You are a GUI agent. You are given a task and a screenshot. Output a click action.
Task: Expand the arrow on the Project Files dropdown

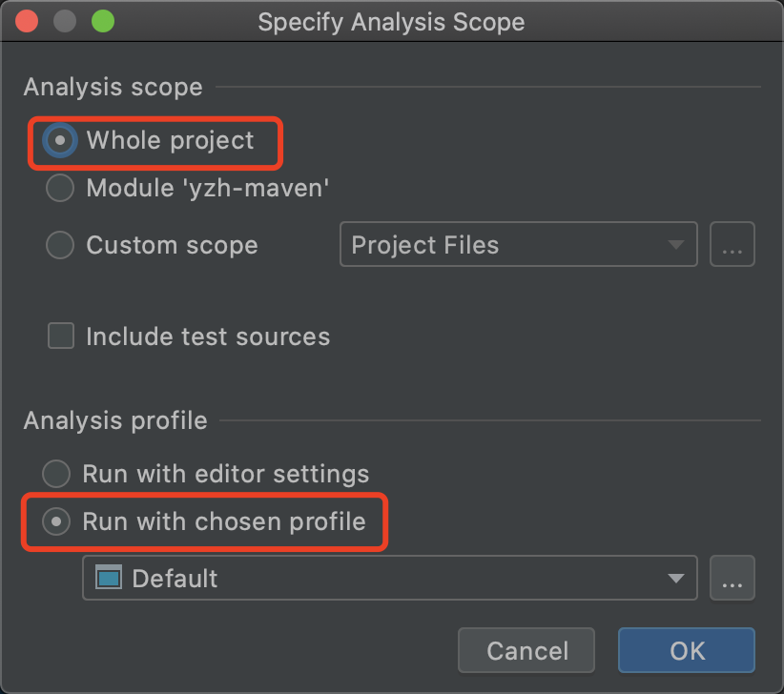tap(675, 245)
